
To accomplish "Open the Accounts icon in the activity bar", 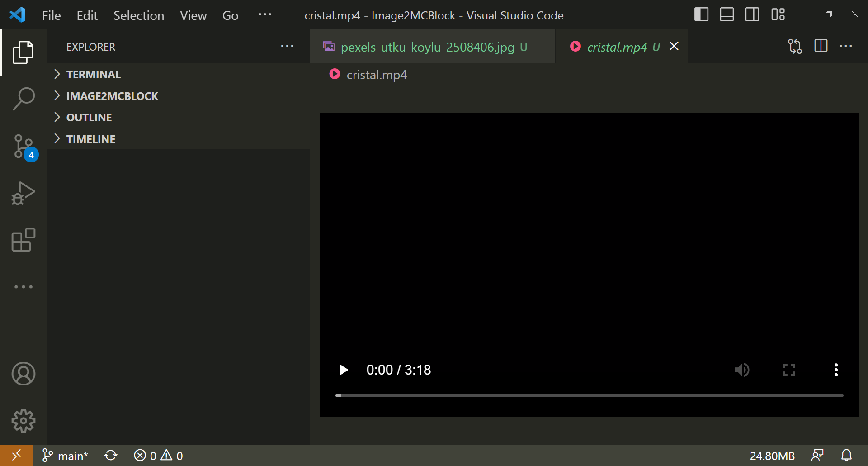I will [x=23, y=374].
